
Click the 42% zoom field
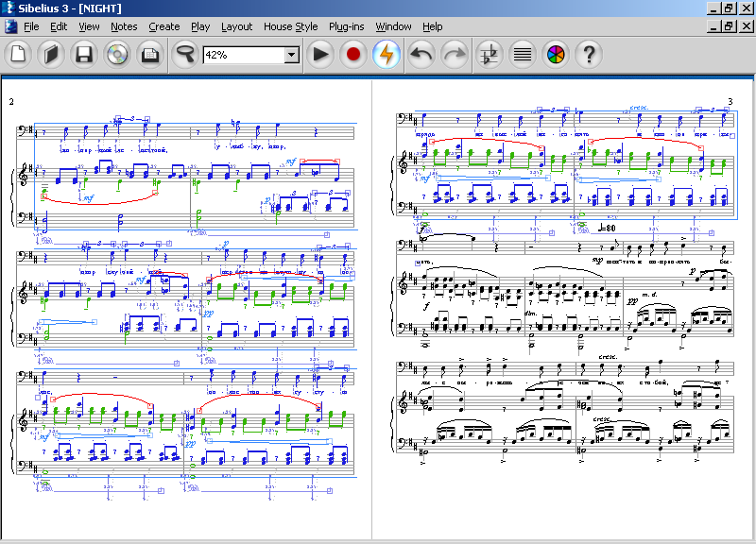click(244, 55)
